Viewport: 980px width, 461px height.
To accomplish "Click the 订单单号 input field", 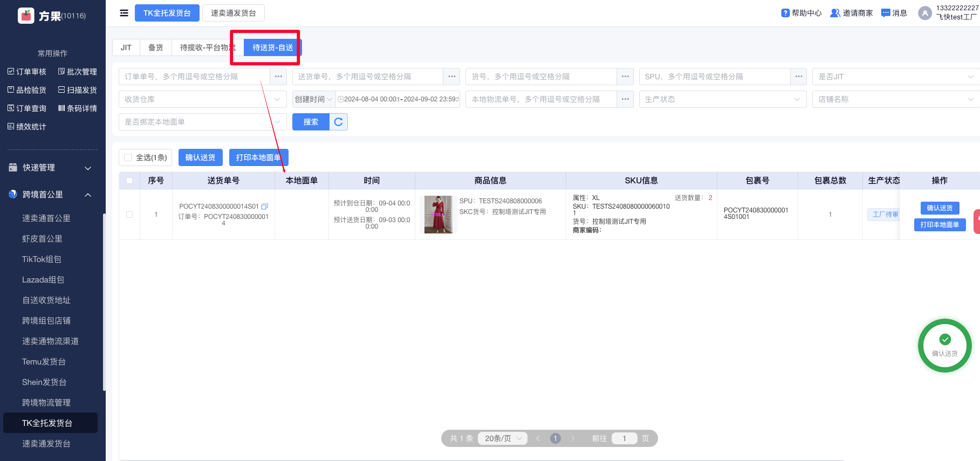I will (194, 77).
